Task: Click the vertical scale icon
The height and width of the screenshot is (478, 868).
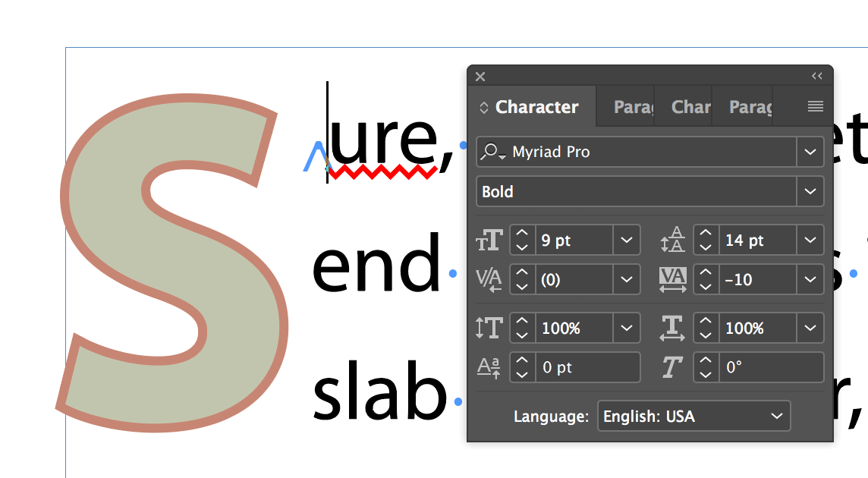Action: pyautogui.click(x=489, y=328)
